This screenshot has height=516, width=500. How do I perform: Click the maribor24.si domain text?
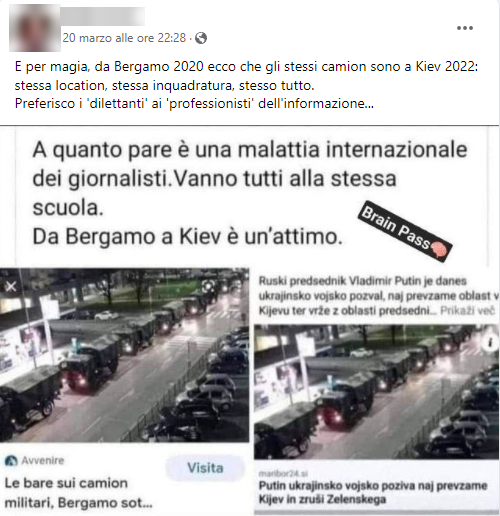(283, 473)
